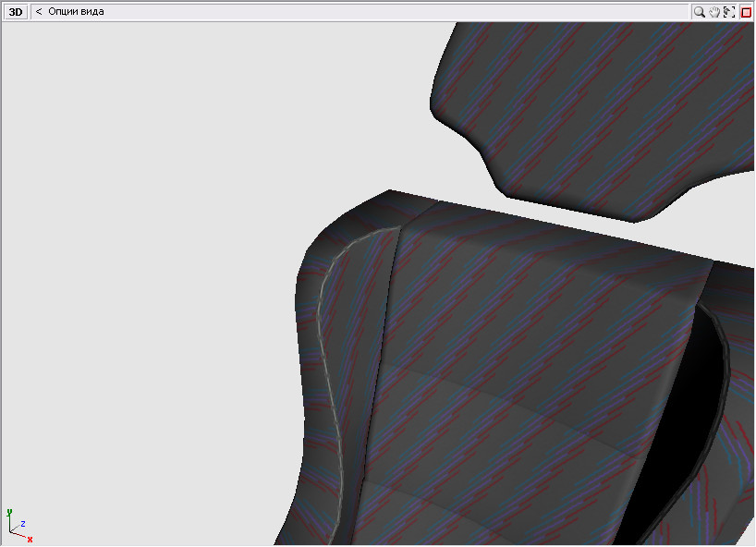
Task: Click the frame-all fit view icon
Action: pos(729,12)
